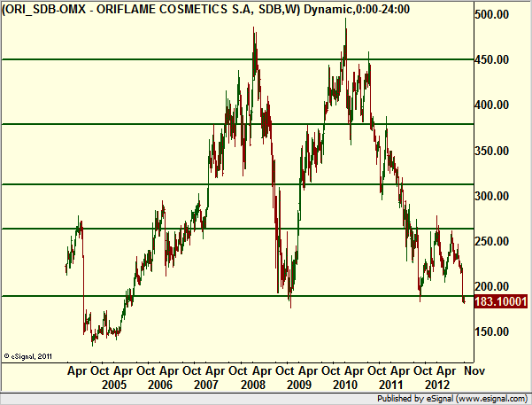532x405 pixels.
Task: Select the horizontal support line near 190
Action: click(x=237, y=296)
